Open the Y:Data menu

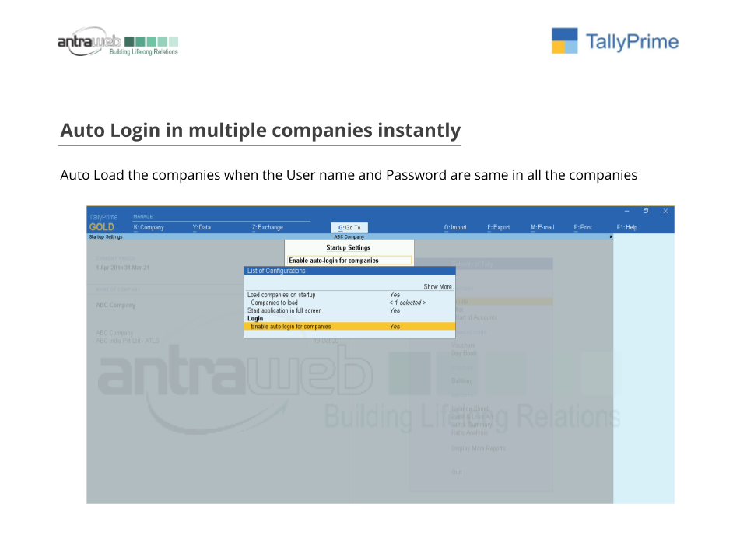tap(202, 227)
